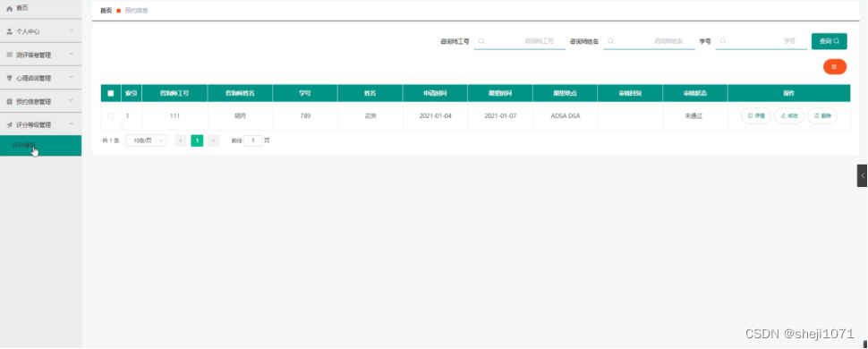Screen dimensions: 868x349
Task: Click the magnifier icon in 学号 field
Action: (723, 41)
